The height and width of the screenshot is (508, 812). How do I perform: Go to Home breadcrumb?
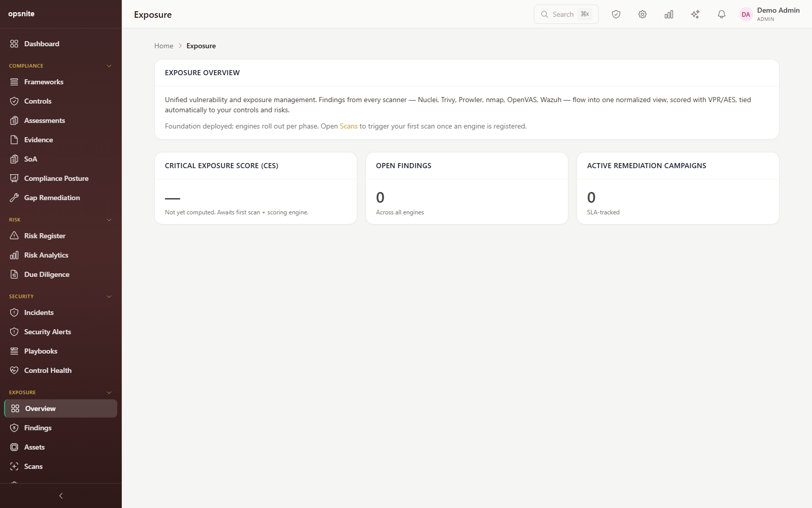coord(164,46)
